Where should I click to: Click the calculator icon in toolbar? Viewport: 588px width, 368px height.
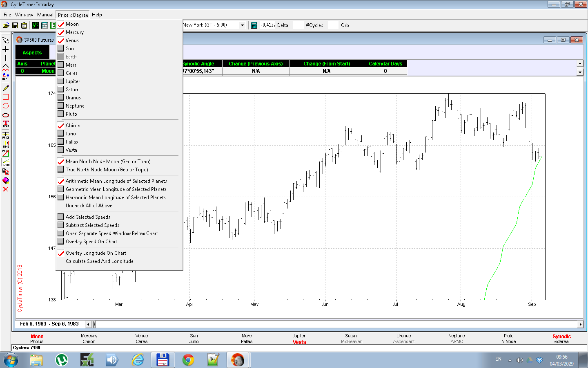[254, 25]
